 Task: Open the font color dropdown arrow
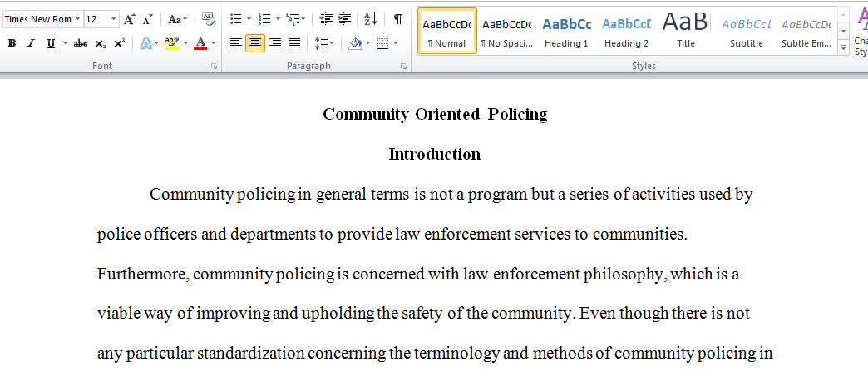click(x=213, y=43)
